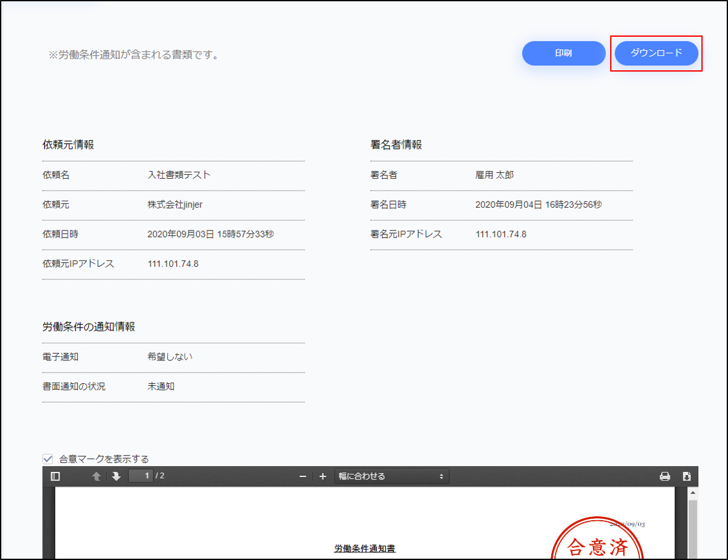Go to previous page in PDF viewer
This screenshot has height=560, width=728.
pyautogui.click(x=96, y=476)
